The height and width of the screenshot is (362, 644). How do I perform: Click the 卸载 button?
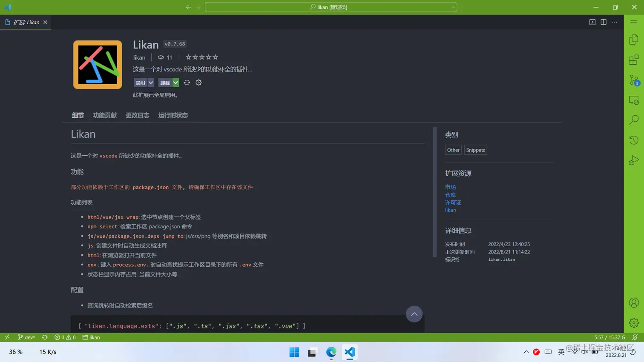165,83
